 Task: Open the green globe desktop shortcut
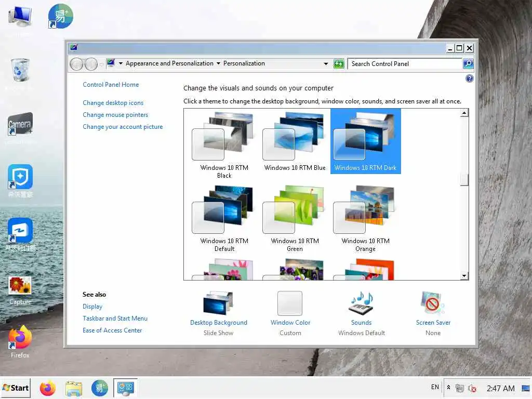pos(60,16)
